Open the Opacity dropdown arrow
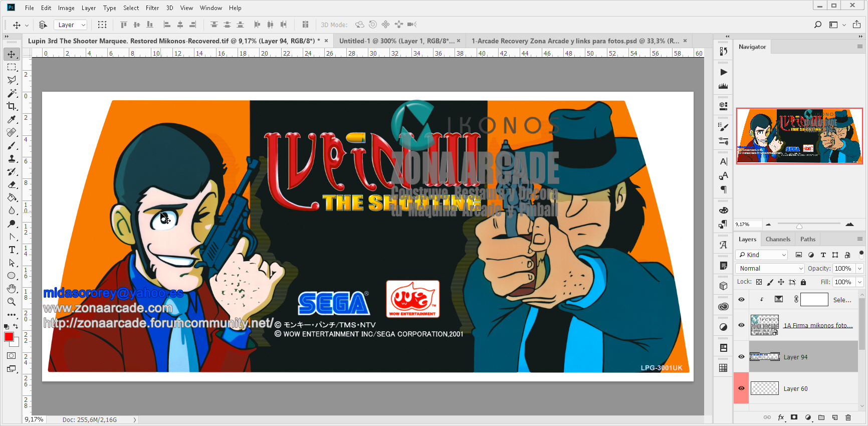Screen dimensions: 868x426 859,269
